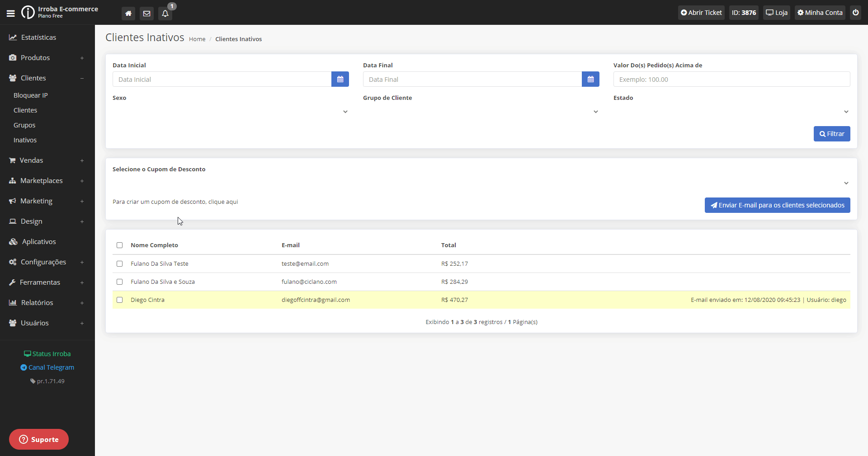
Task: Expand the Marketplaces menu plus sign
Action: click(82, 181)
